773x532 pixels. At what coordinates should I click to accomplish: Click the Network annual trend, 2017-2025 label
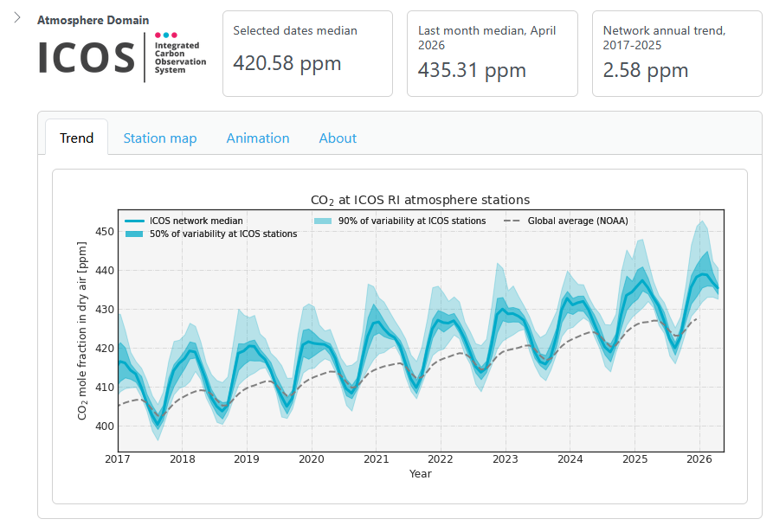point(664,38)
